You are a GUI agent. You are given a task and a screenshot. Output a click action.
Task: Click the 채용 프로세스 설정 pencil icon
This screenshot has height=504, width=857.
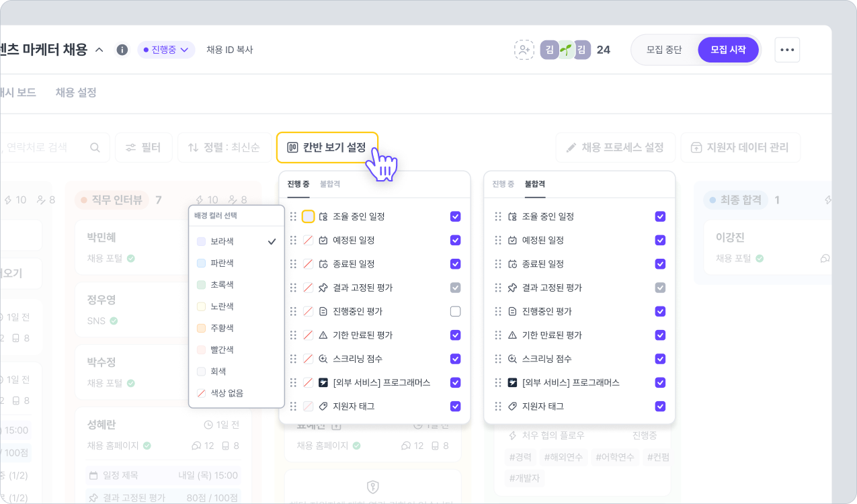point(571,147)
